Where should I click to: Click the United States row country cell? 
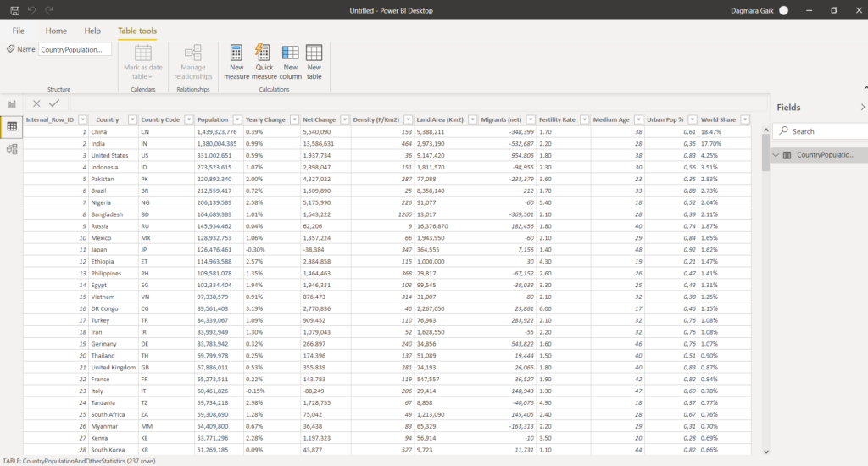point(114,156)
